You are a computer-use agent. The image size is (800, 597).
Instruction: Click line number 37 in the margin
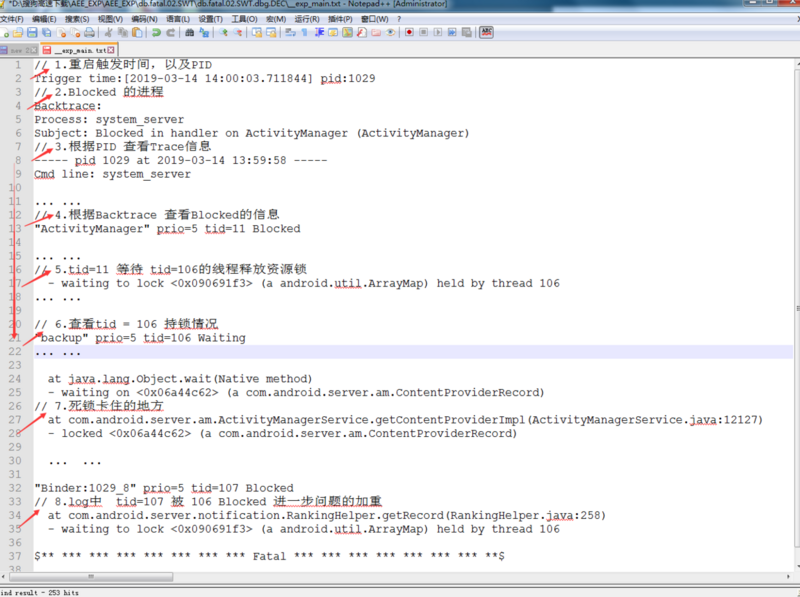(x=15, y=556)
